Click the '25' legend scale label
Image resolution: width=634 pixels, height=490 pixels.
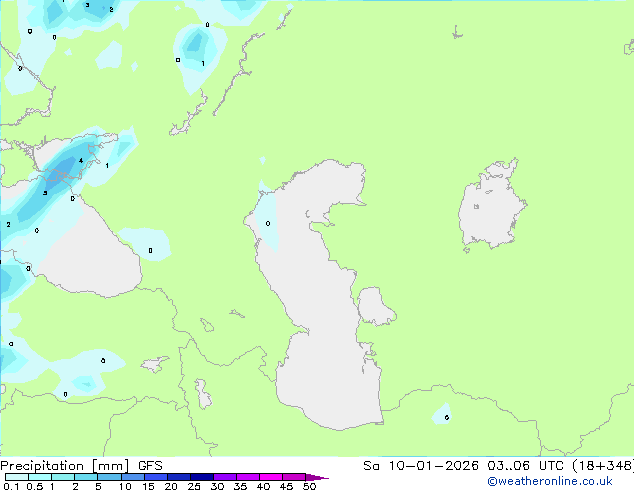194,486
